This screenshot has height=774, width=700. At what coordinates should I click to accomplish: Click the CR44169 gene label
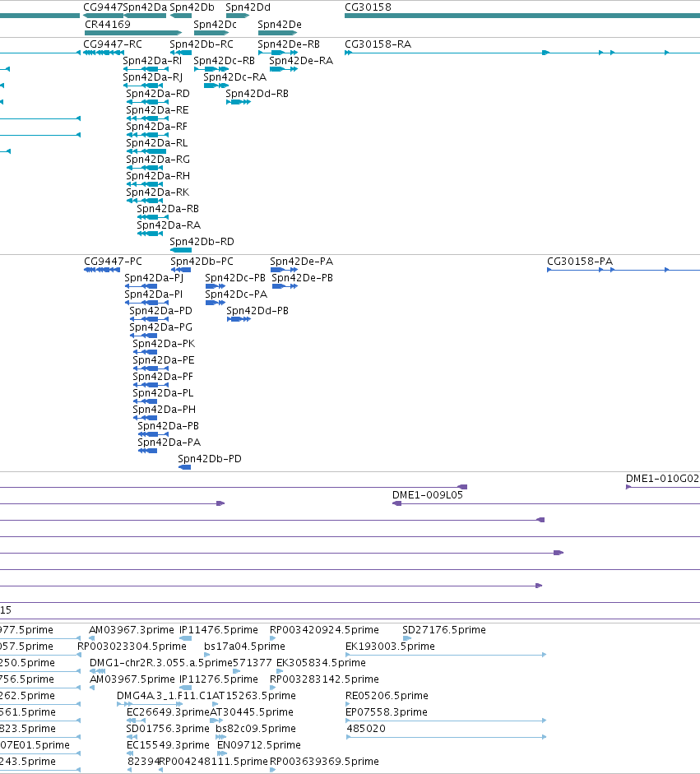pos(108,24)
